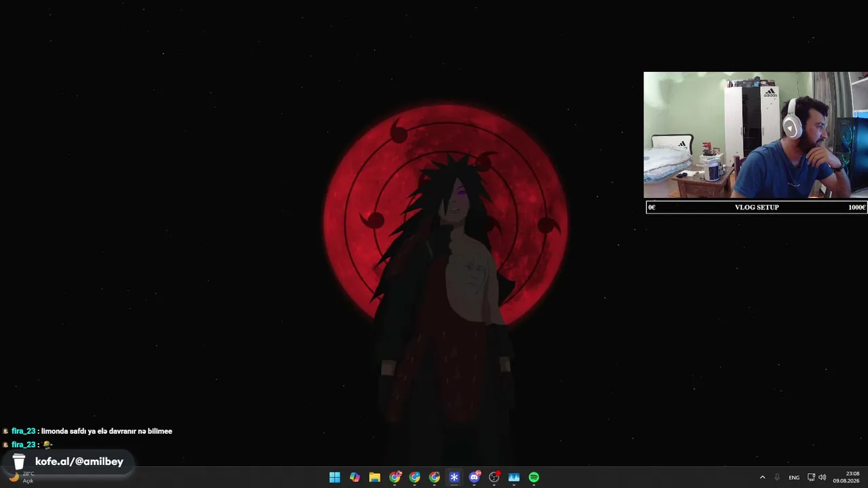Screen dimensions: 868x488
Task: Open Discord from the taskbar
Action: point(475,477)
